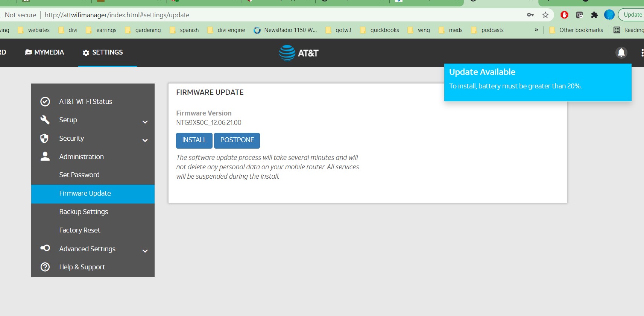Select Firmware Update in the sidebar
Screen dimensions: 644x316
click(x=93, y=194)
